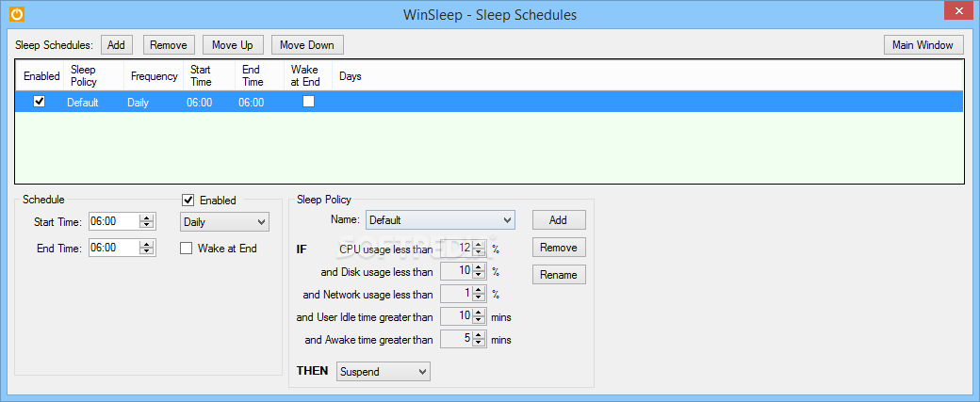Image resolution: width=980 pixels, height=402 pixels.
Task: Open the Daily frequency dropdown
Action: tap(224, 221)
